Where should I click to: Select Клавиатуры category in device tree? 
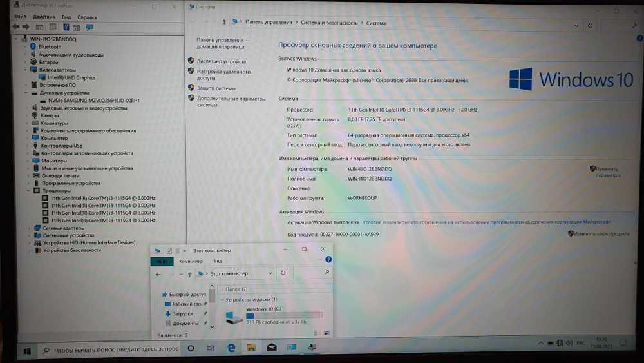pos(54,123)
